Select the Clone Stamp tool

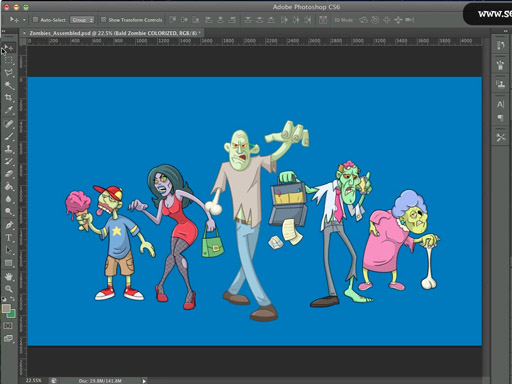click(x=9, y=149)
